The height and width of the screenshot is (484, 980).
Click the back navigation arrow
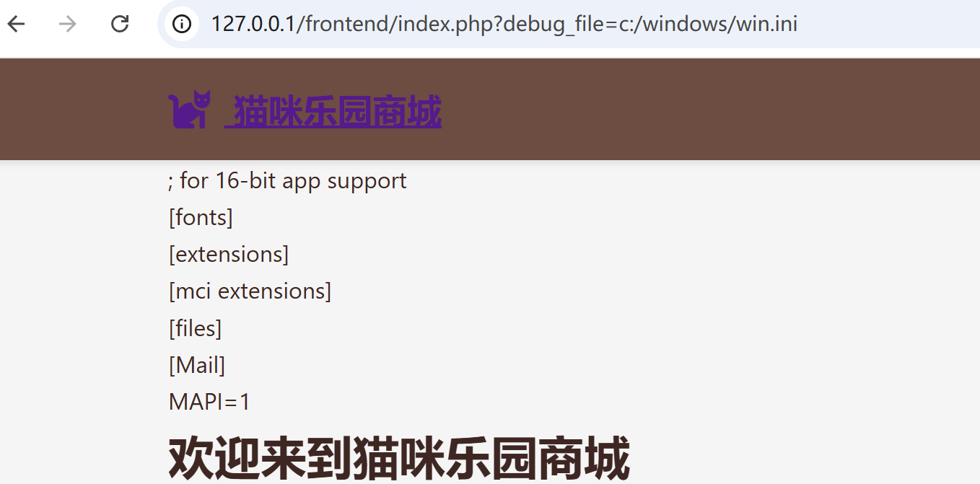[17, 24]
